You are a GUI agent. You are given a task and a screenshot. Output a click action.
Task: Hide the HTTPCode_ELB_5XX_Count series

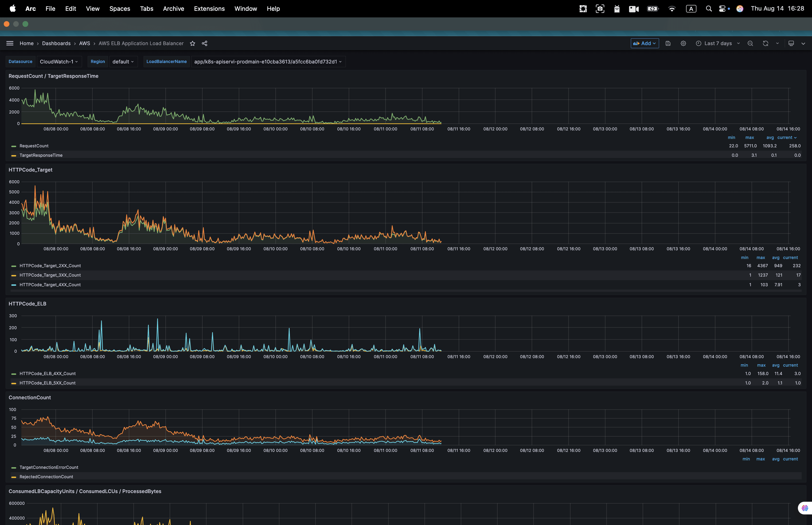click(47, 383)
